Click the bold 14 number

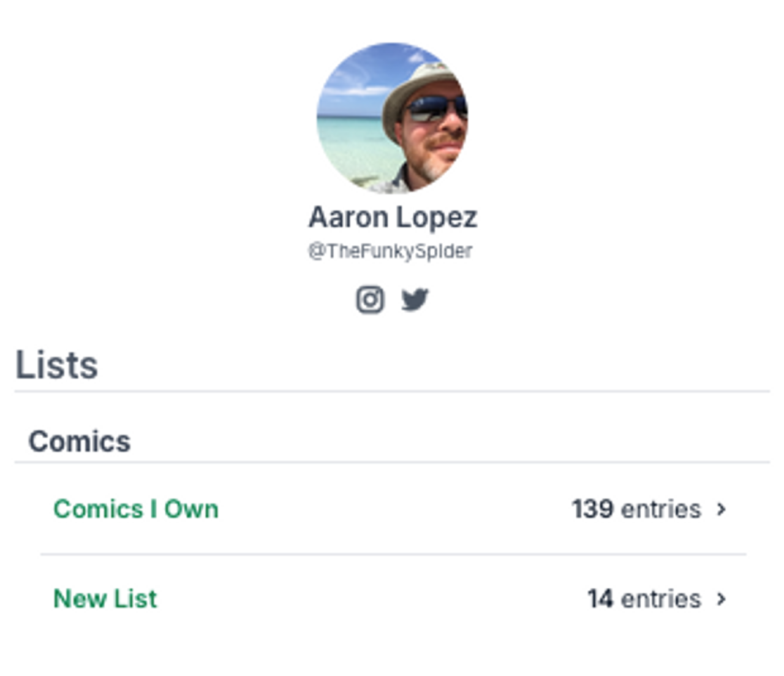click(x=600, y=599)
